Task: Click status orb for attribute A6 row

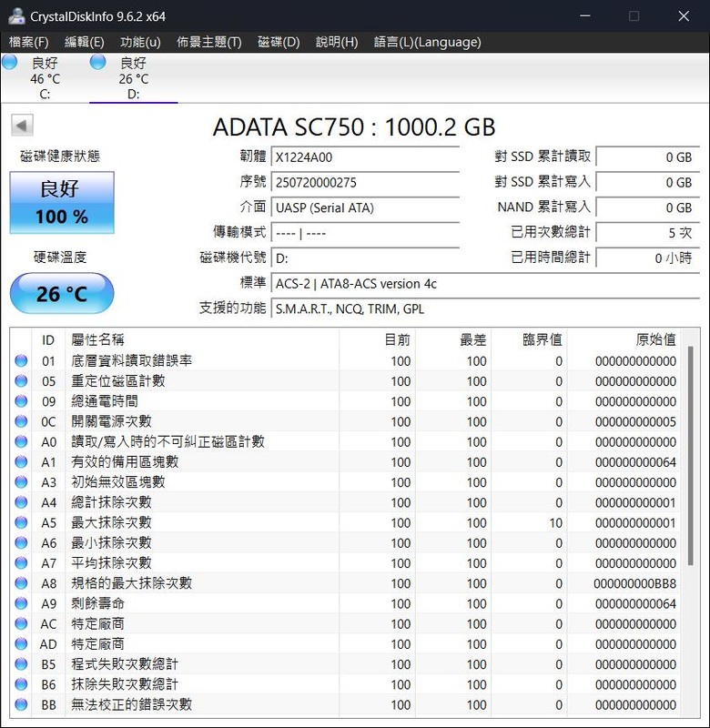Action: tap(21, 542)
